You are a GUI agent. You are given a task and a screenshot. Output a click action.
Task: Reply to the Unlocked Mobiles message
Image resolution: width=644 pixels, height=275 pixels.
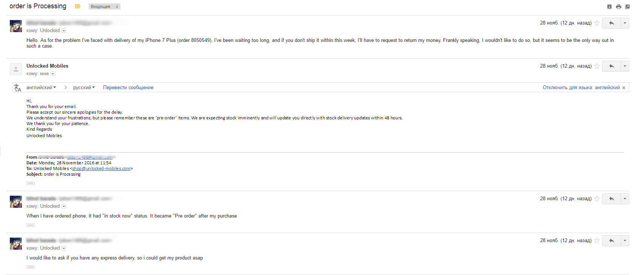tap(612, 66)
